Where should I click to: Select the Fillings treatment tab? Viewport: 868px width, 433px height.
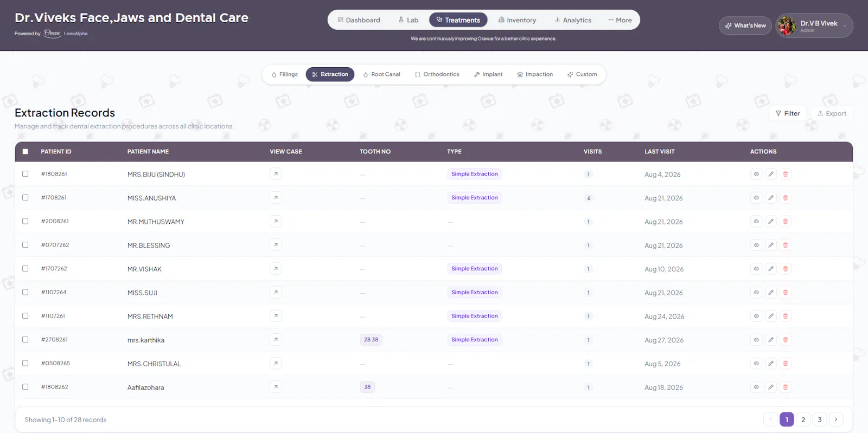point(285,74)
